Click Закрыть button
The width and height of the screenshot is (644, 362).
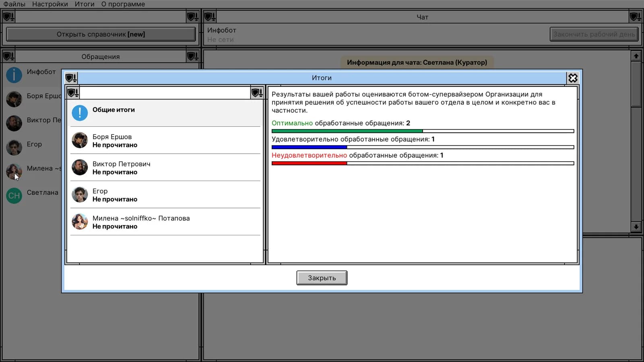[322, 278]
